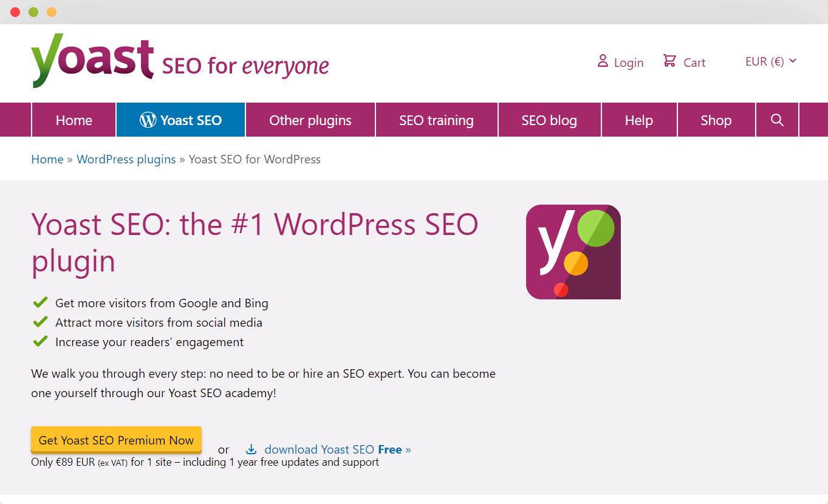Click the text Increase your readers' engagement
Image resolution: width=828 pixels, height=504 pixels.
point(149,342)
